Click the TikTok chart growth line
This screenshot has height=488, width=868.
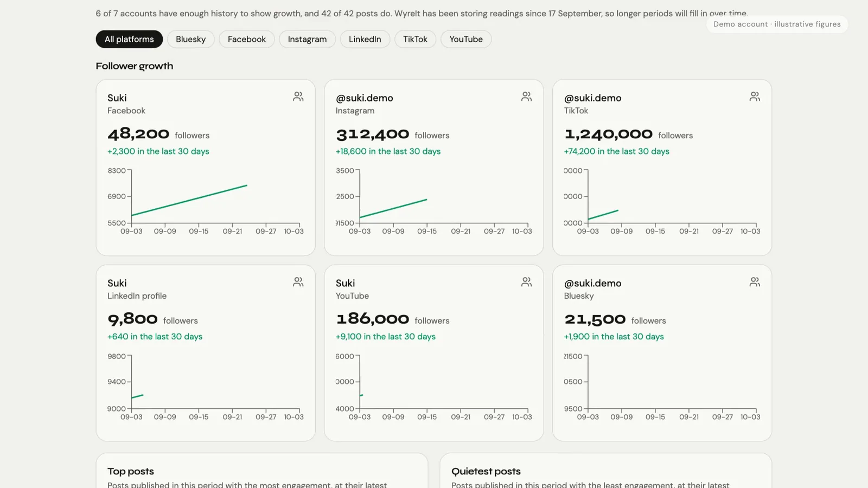click(603, 215)
